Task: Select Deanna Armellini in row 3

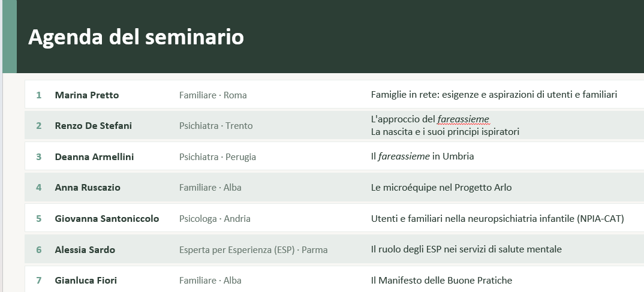Action: tap(94, 157)
